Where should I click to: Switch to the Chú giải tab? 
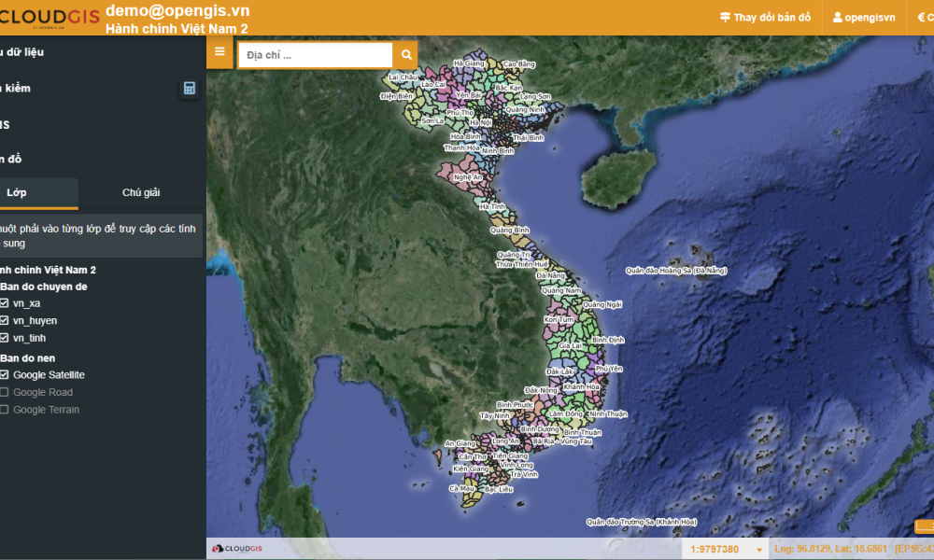point(141,192)
